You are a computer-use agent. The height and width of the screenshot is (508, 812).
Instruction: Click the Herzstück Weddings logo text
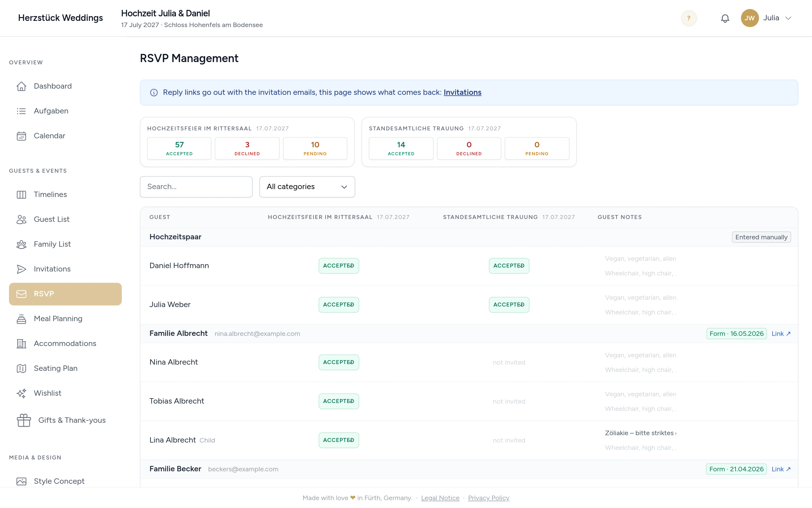60,18
